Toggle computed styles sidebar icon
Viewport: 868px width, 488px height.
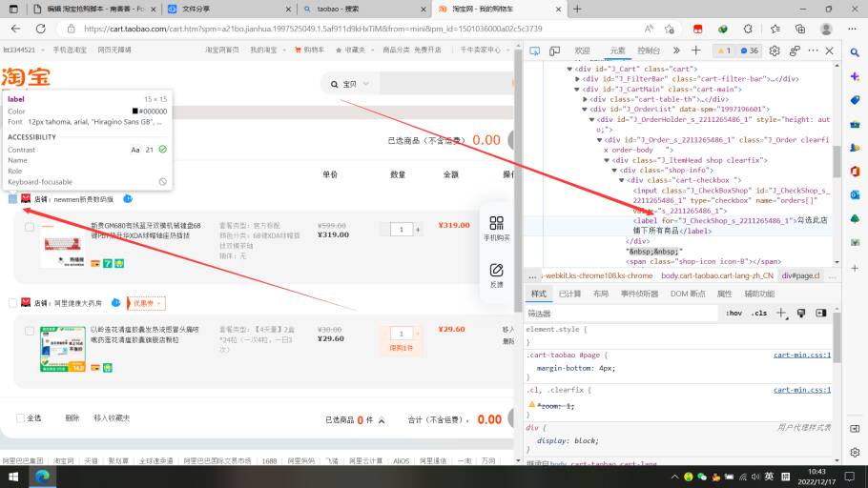pos(821,314)
